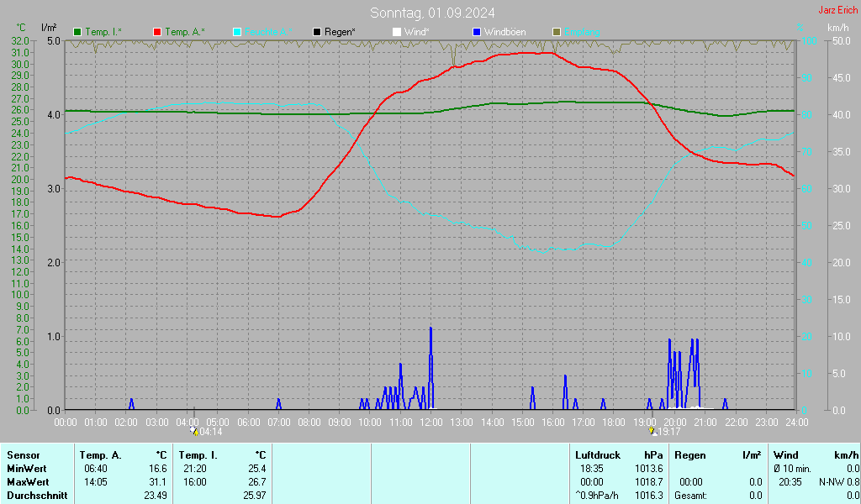Click the 'Durchschnitt' row label
861x504 pixels.
37,496
